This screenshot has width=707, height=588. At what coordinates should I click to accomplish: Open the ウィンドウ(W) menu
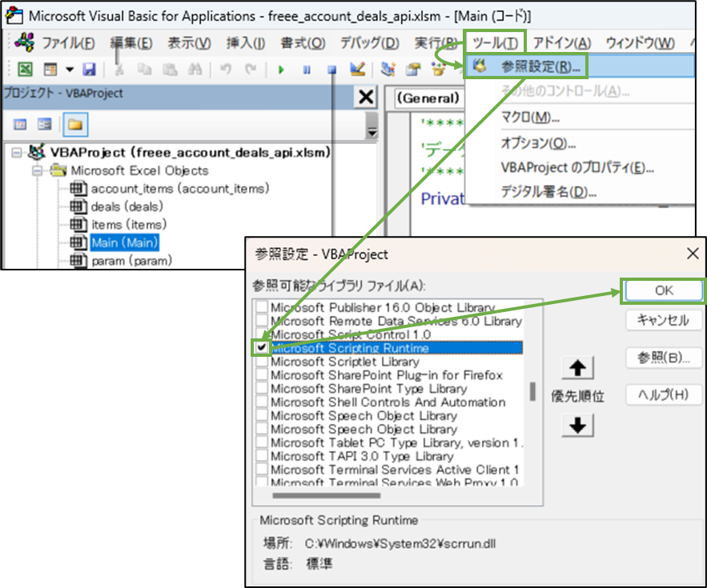pyautogui.click(x=640, y=43)
